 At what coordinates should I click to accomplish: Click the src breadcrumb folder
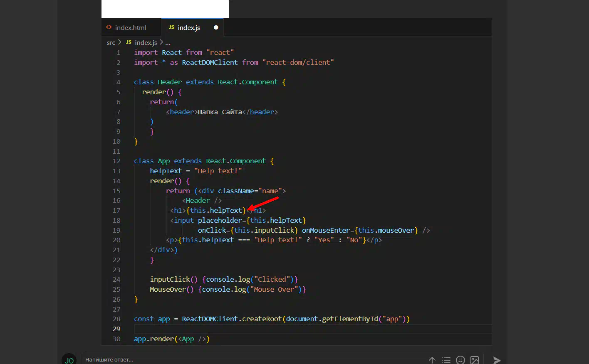click(x=111, y=42)
